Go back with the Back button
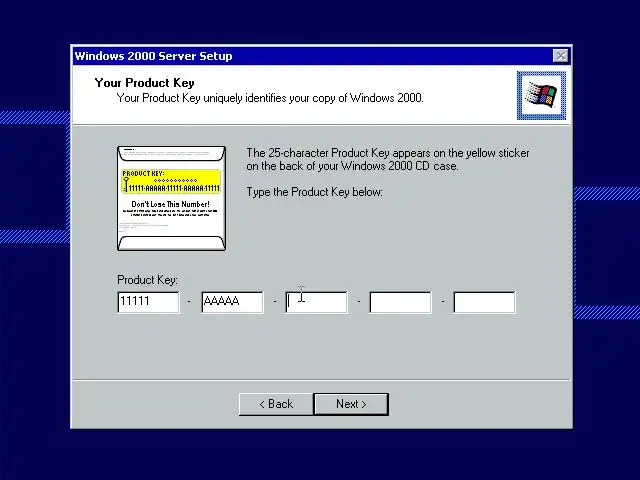 [x=276, y=404]
